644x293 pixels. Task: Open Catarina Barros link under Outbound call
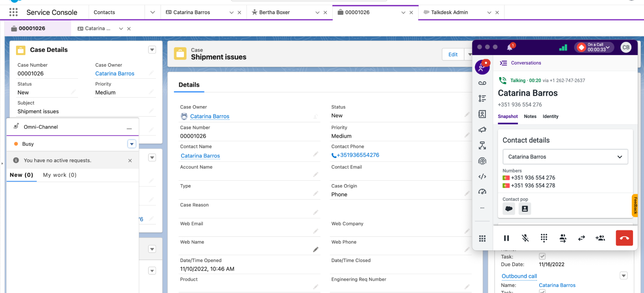[557, 285]
